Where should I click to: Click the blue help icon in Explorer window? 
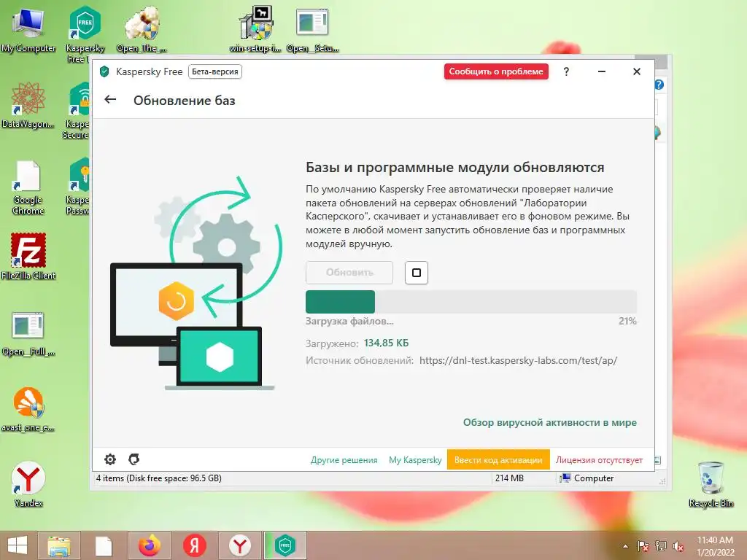pos(659,85)
